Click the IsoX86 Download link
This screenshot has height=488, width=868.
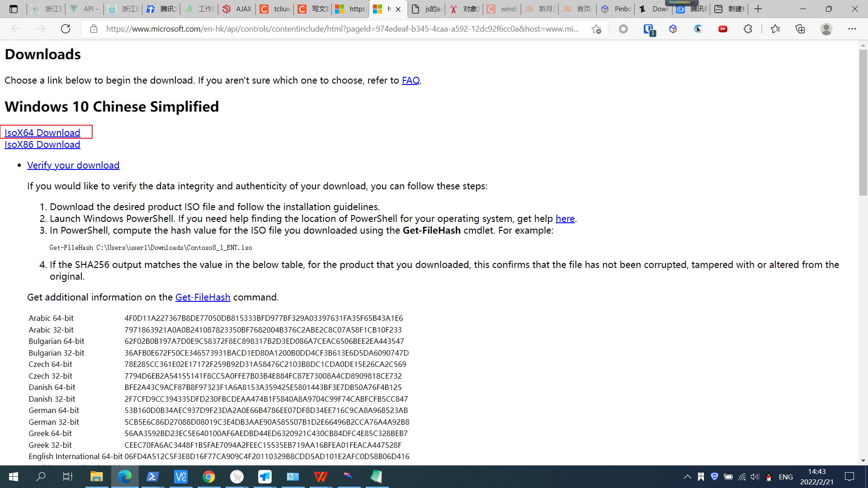[42, 144]
